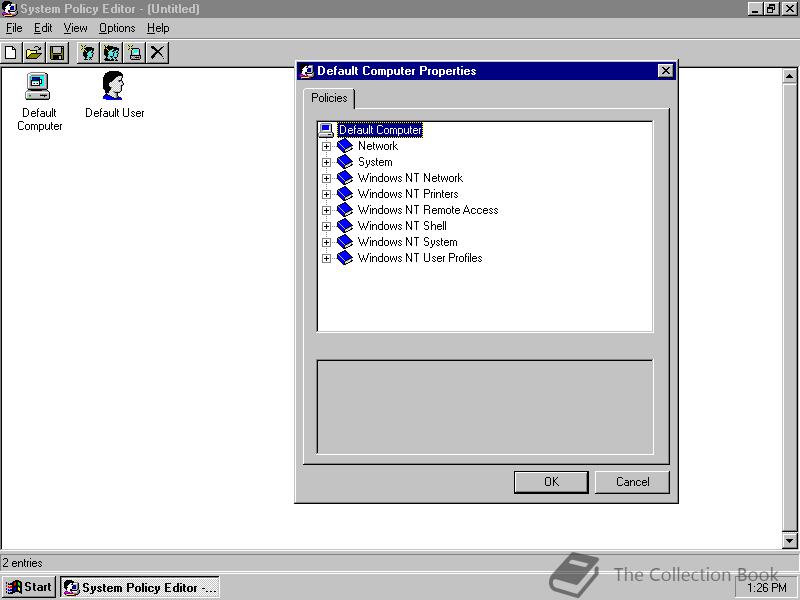
Task: Open the File menu
Action: pyautogui.click(x=14, y=28)
